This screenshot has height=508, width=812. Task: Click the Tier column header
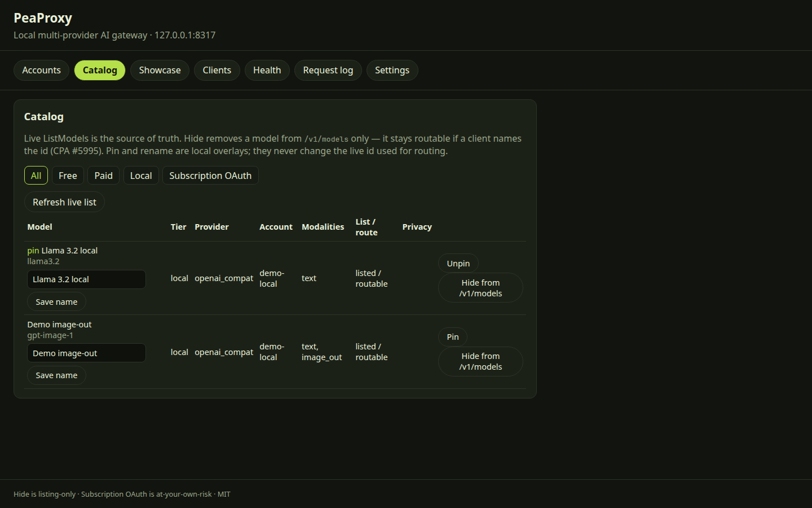[178, 227]
